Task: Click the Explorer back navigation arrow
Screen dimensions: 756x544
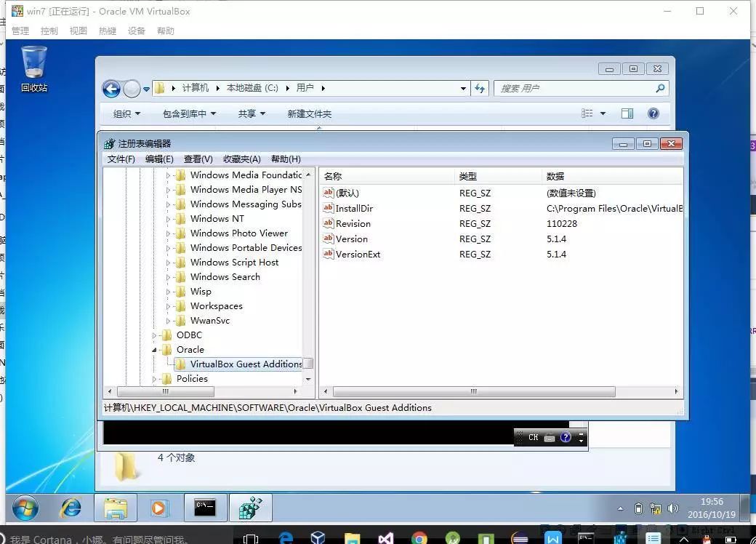Action: pos(111,89)
